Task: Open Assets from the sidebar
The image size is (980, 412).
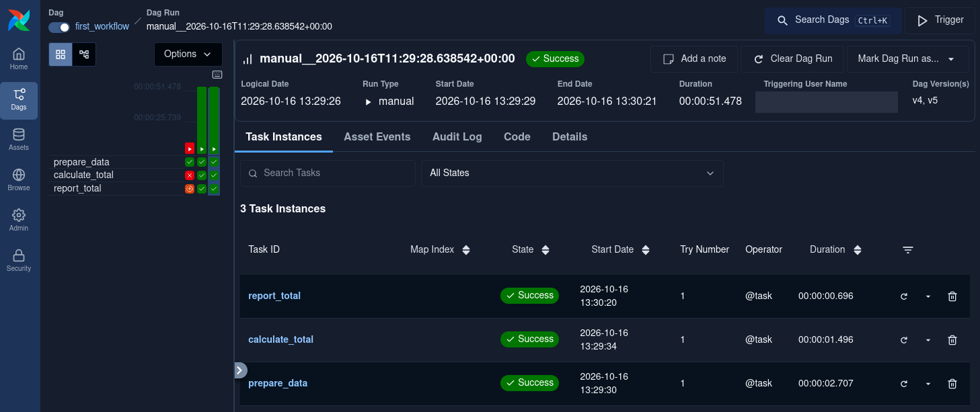Action: click(x=19, y=140)
